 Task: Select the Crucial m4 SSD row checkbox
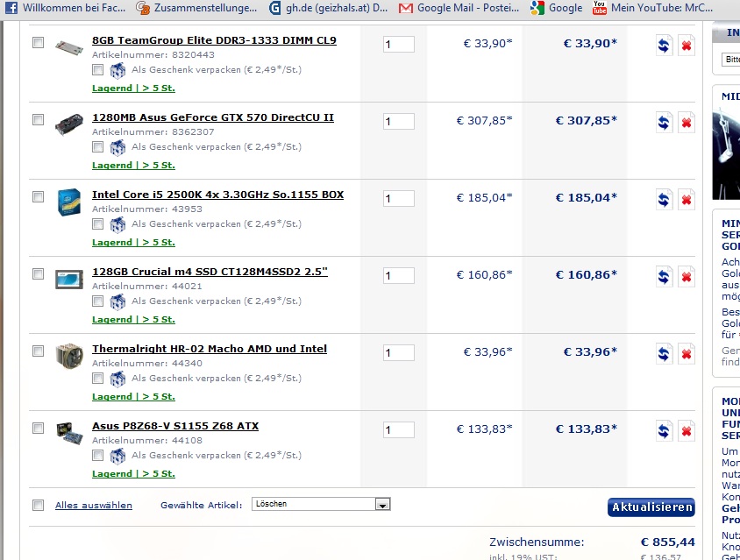click(x=39, y=274)
